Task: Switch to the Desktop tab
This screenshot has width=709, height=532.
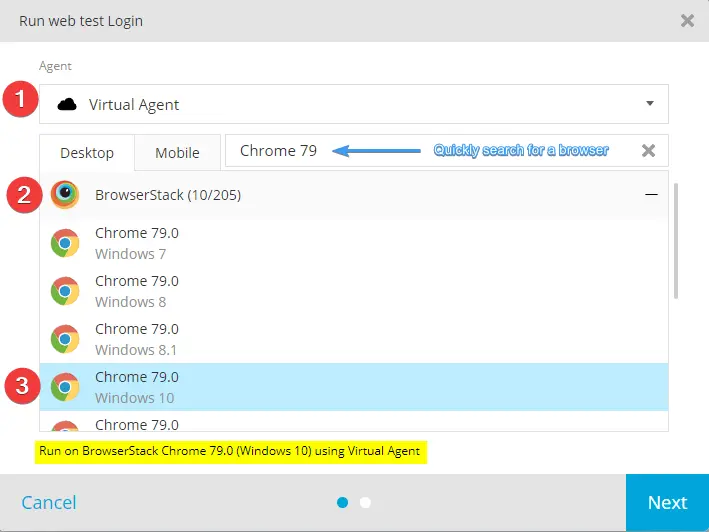Action: (87, 153)
